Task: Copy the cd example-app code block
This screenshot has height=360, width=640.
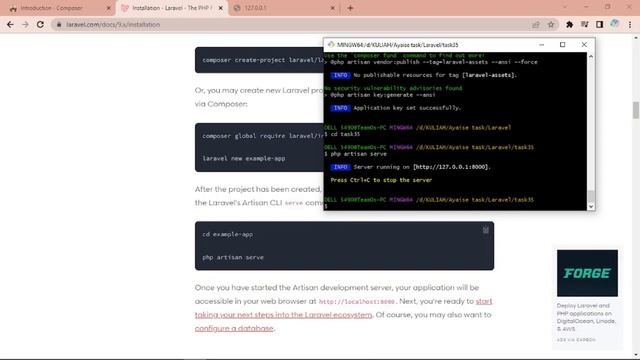Action: 485,231
